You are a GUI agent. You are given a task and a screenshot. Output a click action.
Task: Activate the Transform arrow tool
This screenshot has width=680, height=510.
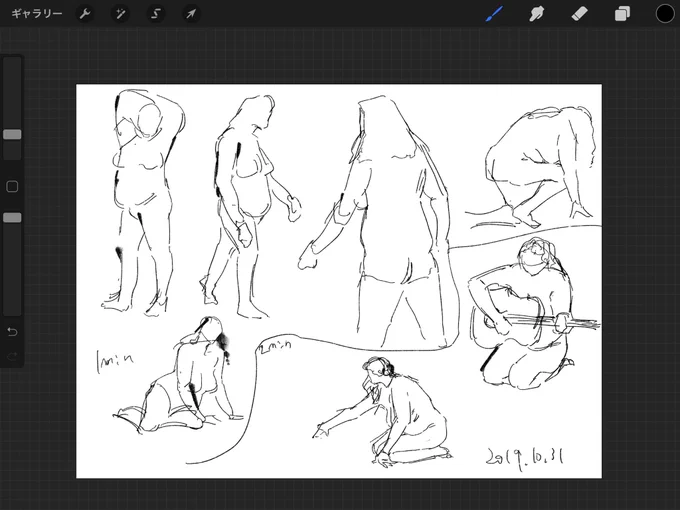point(191,14)
